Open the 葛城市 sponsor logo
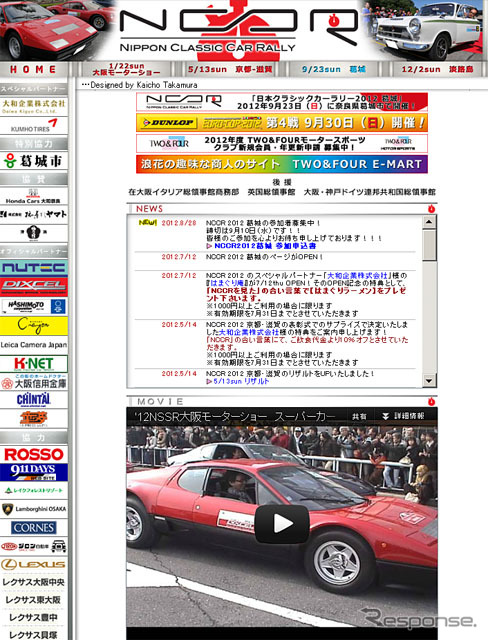This screenshot has width=488, height=640. (34, 161)
